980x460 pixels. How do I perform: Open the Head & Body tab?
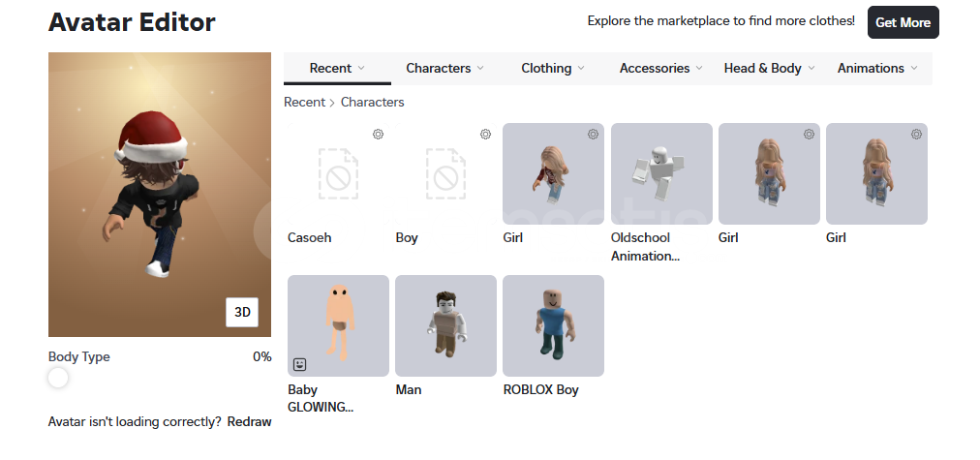pyautogui.click(x=769, y=68)
